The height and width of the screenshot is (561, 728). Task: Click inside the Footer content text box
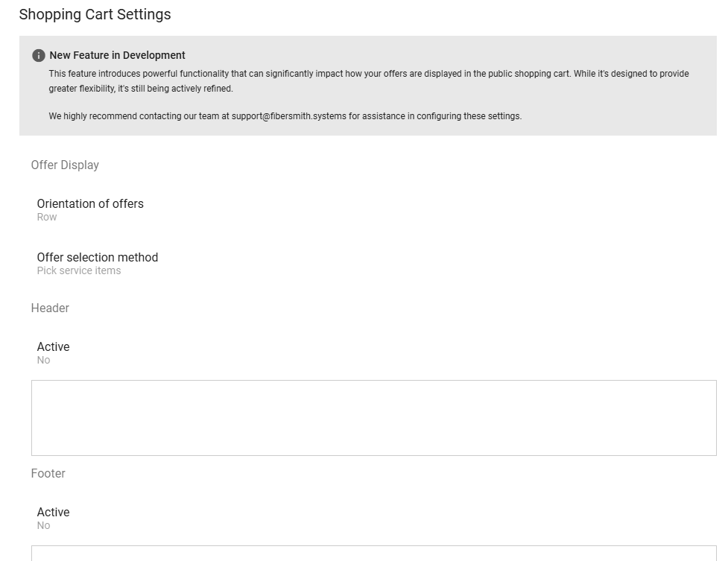373,554
